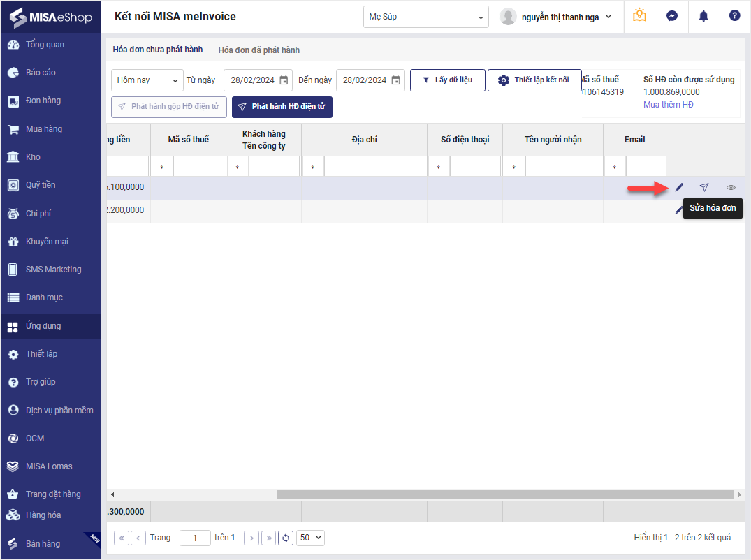The image size is (751, 560).
Task: Open Quỹ tiền cash fund
Action: tap(51, 185)
